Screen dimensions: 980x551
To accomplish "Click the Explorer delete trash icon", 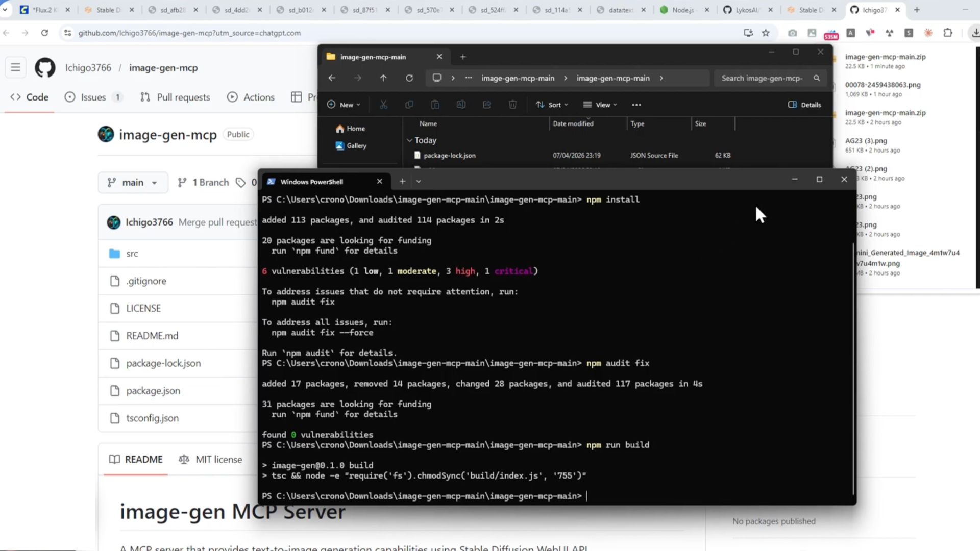I will pyautogui.click(x=512, y=105).
